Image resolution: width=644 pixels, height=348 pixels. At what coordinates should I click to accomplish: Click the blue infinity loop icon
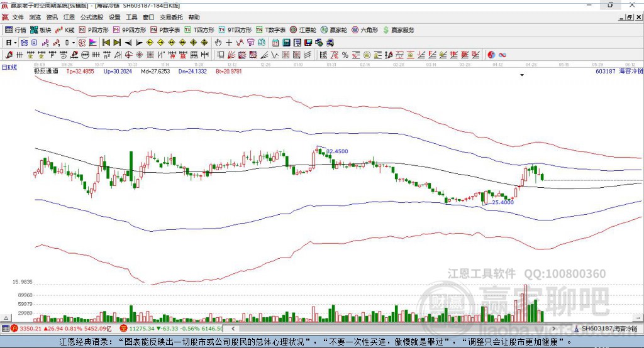point(502,55)
